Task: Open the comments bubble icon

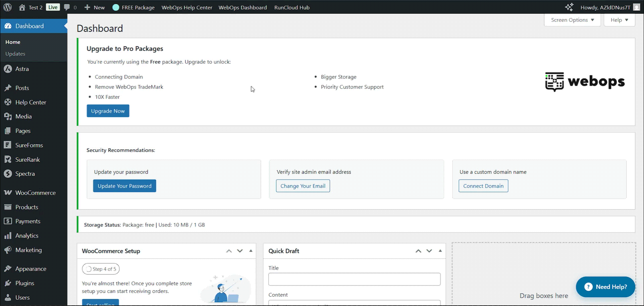Action: click(67, 7)
